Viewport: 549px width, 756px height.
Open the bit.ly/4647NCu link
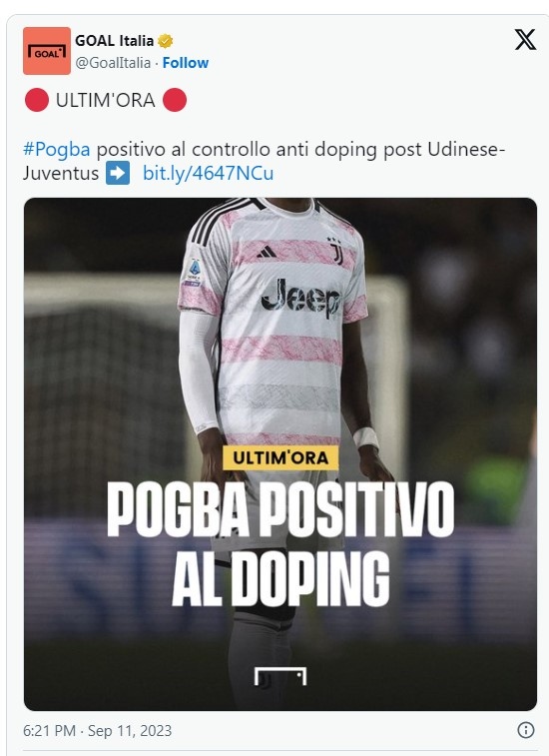[x=209, y=173]
